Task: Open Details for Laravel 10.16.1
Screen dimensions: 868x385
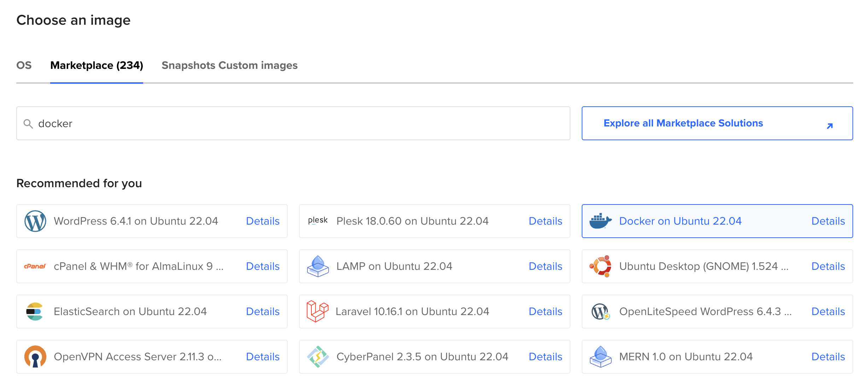Action: pos(545,312)
